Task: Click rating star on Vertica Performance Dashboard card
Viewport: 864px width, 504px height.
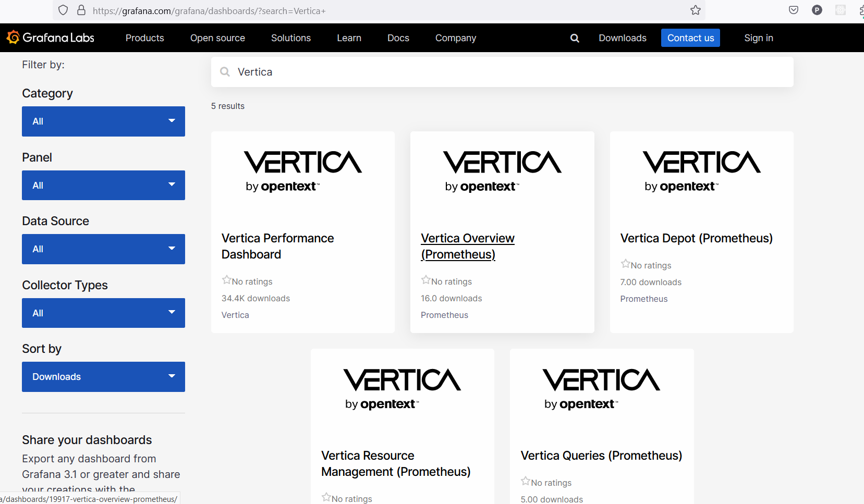Action: [x=226, y=280]
